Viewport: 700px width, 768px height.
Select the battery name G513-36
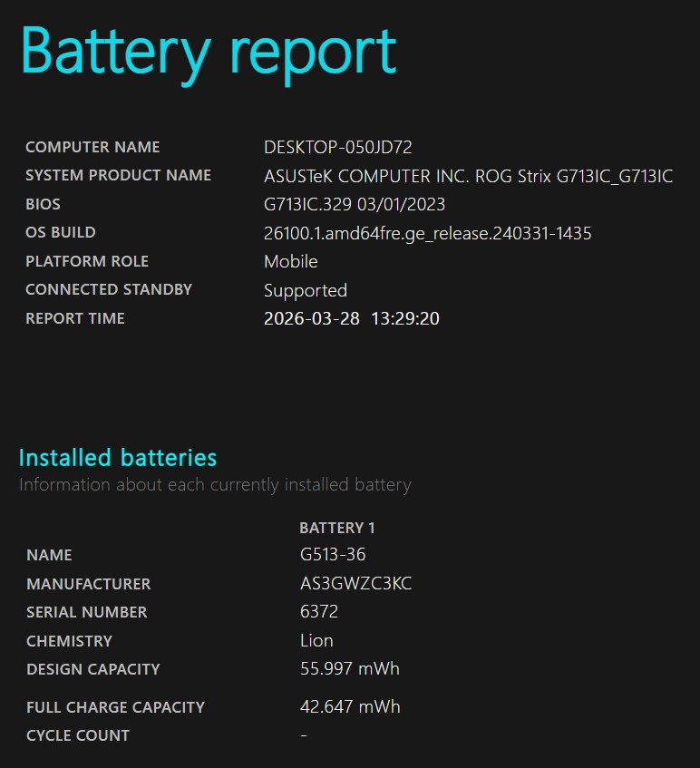tap(333, 555)
